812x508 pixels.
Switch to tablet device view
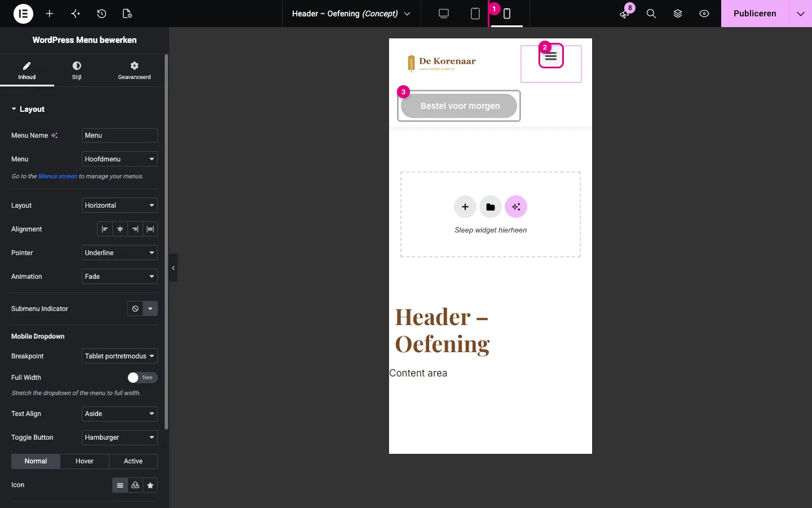475,14
